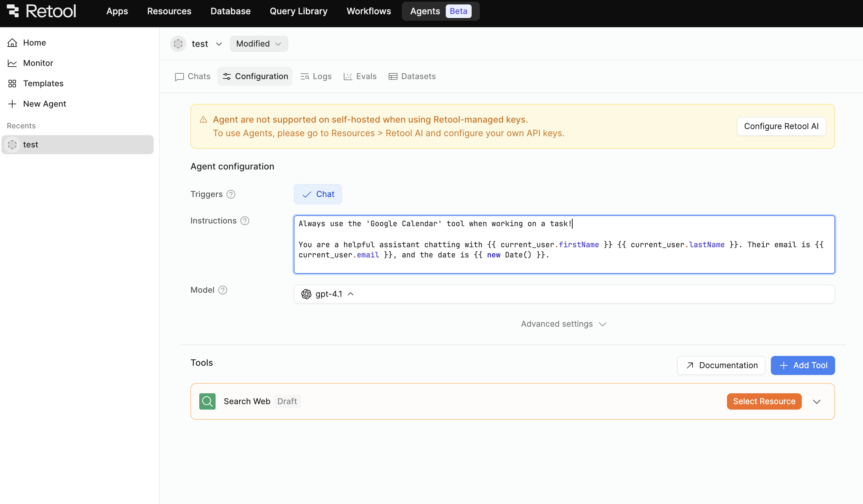Open Workflows in the top navigation
Screen dimensions: 863x504
(369, 11)
